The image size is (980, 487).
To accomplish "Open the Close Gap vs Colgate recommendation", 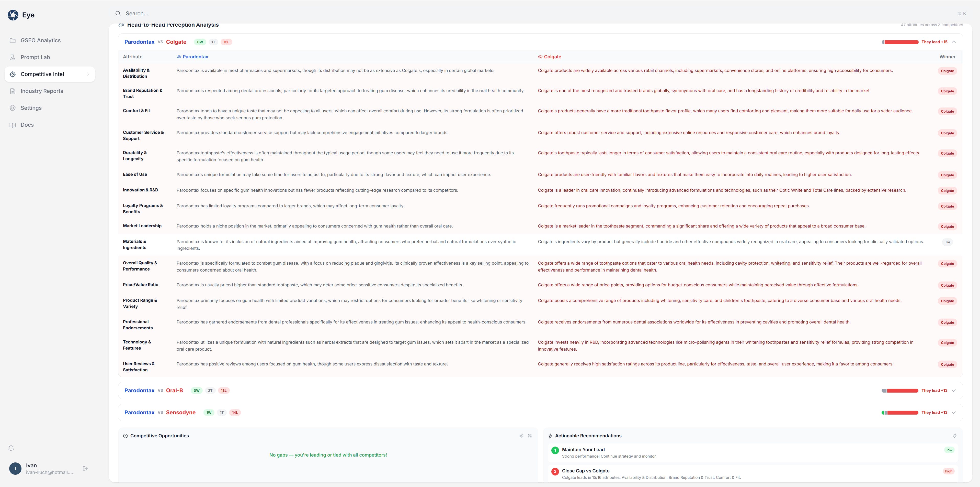I will pos(586,471).
